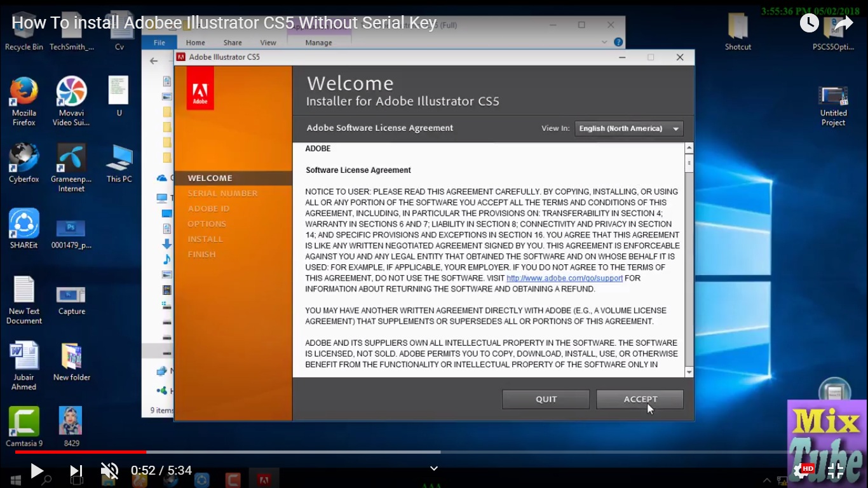Click the down chevron above the taskbar
Viewport: 868px width, 488px height.
coord(434,468)
